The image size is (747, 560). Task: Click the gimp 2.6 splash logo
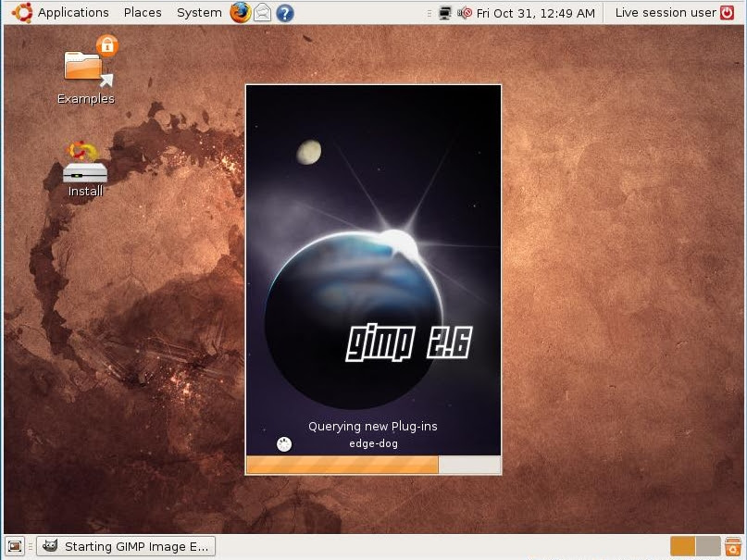(409, 342)
